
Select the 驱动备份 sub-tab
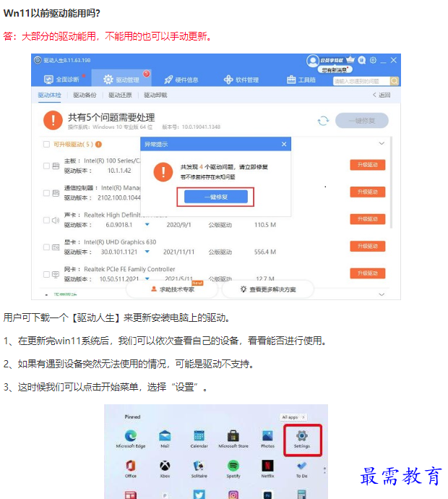85,95
